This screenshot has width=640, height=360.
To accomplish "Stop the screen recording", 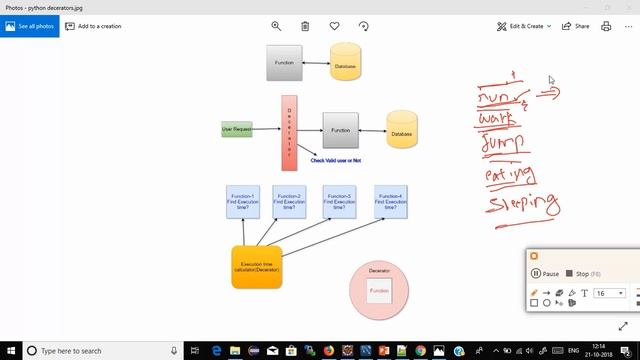I will pos(583,273).
